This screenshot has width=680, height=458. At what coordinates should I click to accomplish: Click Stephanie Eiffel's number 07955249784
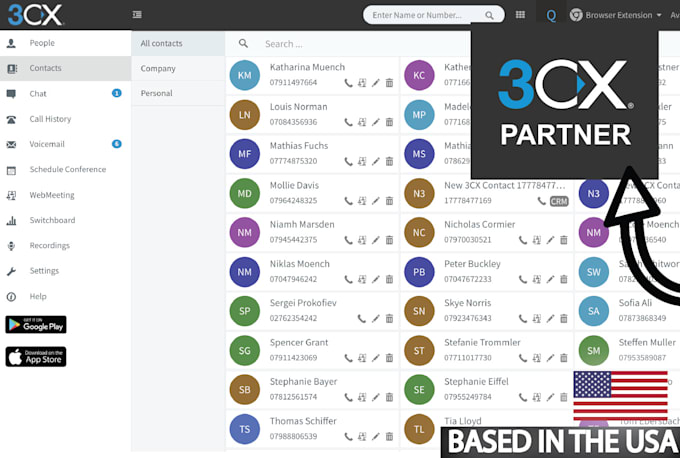coord(468,397)
